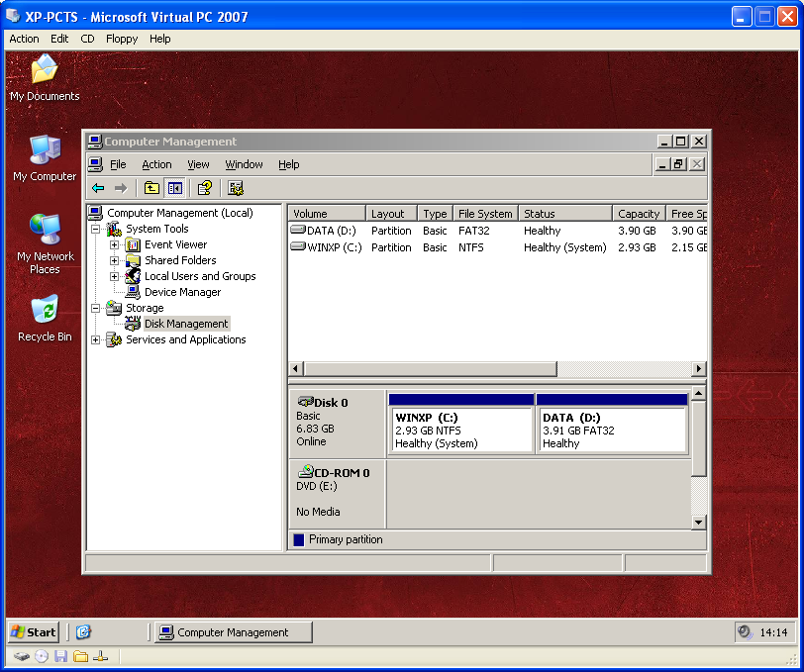The height and width of the screenshot is (672, 804).
Task: Sort by the Layout column header
Action: click(x=391, y=213)
